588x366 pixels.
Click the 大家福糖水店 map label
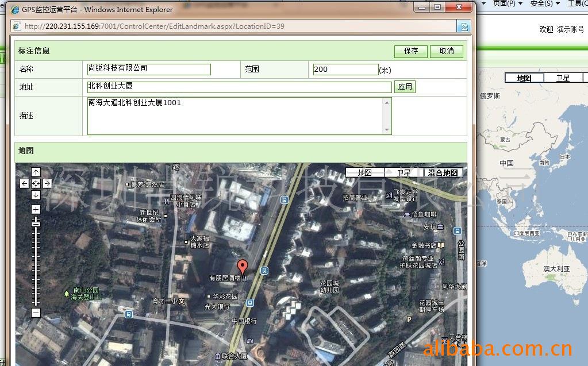200,242
